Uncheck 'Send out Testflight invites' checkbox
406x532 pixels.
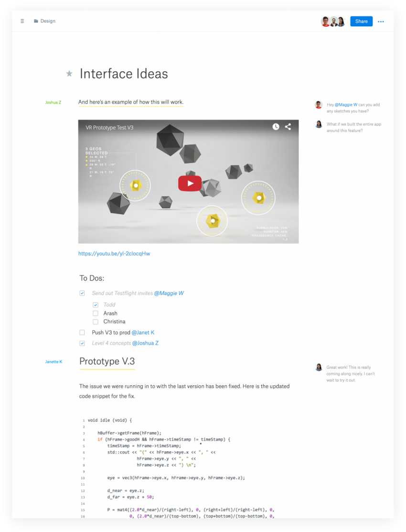(x=82, y=293)
